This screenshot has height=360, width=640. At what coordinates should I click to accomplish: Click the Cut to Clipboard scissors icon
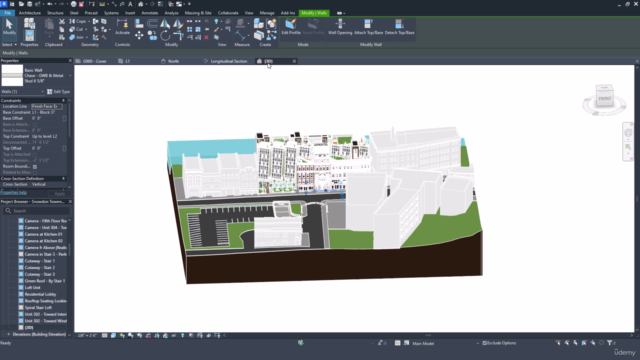tap(62, 21)
